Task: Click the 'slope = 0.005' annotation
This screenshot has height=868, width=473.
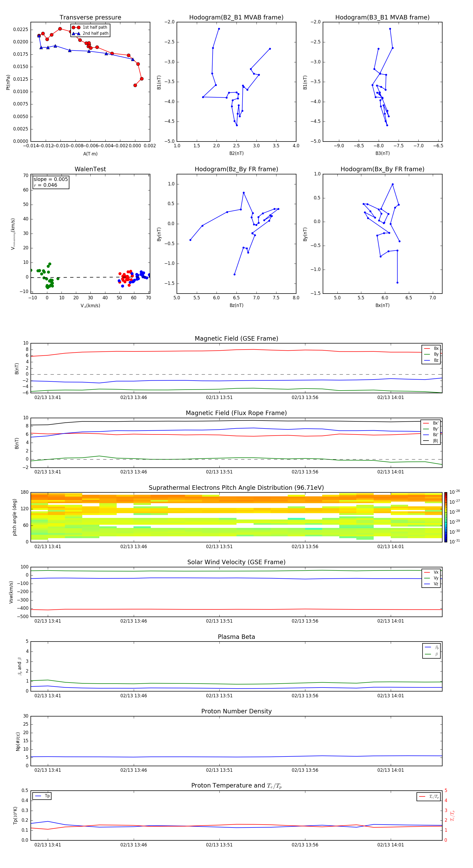Action: click(51, 179)
